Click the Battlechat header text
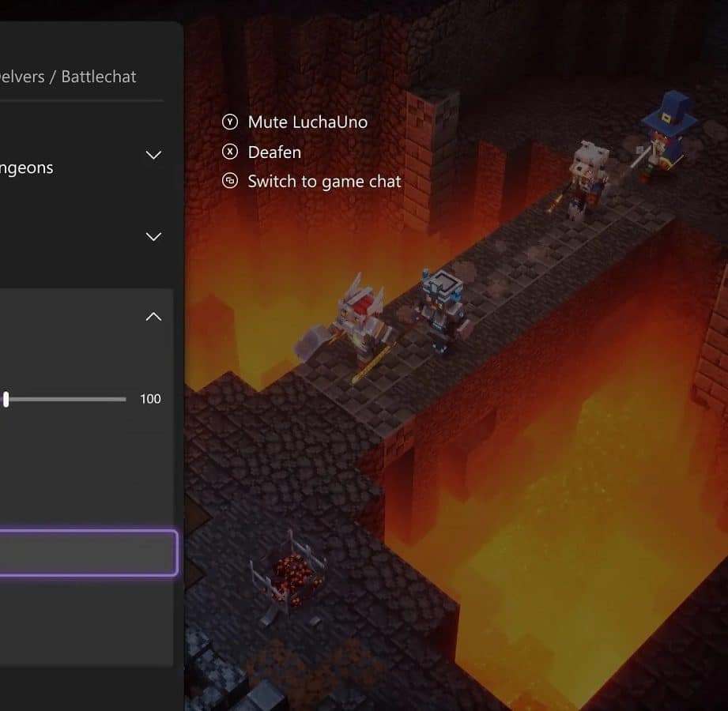This screenshot has width=728, height=711. [99, 77]
